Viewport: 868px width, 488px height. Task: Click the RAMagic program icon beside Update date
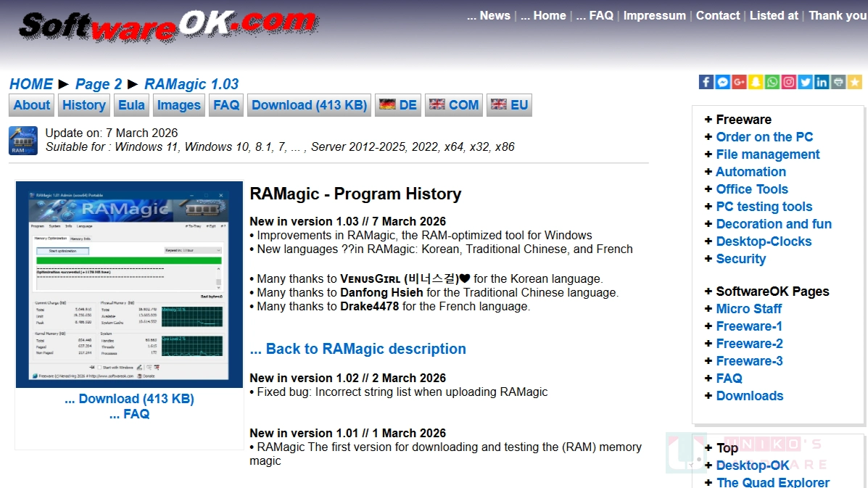pos(23,141)
